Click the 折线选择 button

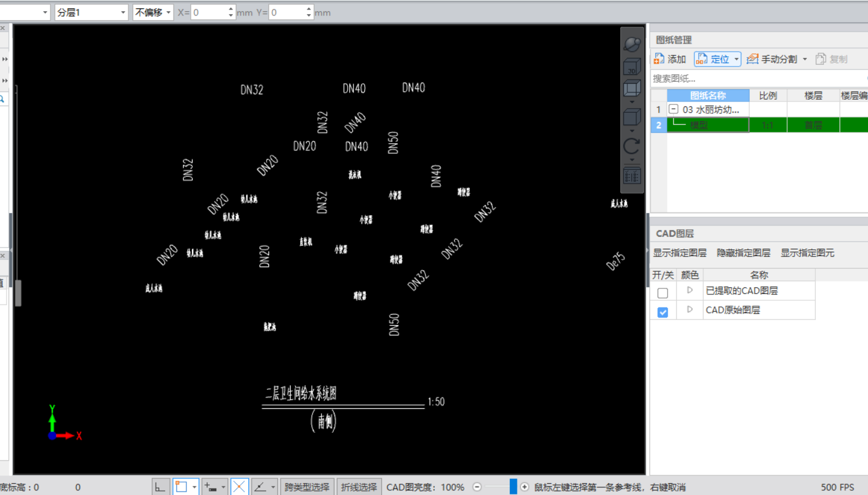point(359,487)
